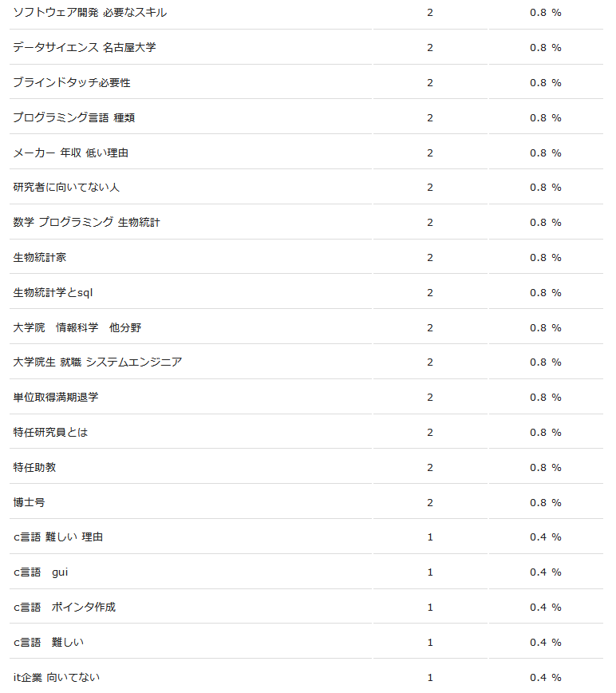Click the 博士号 keyword entry
The image size is (616, 693).
pyautogui.click(x=30, y=502)
